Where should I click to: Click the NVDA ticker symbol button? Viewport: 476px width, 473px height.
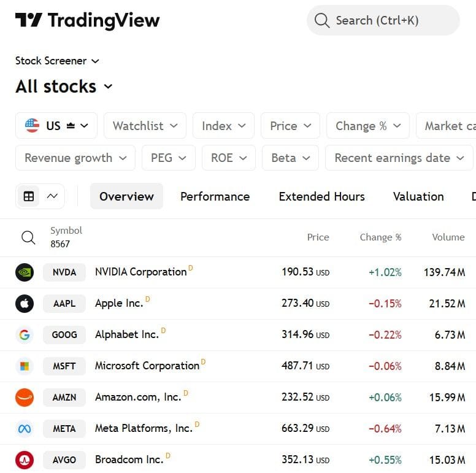coord(64,272)
